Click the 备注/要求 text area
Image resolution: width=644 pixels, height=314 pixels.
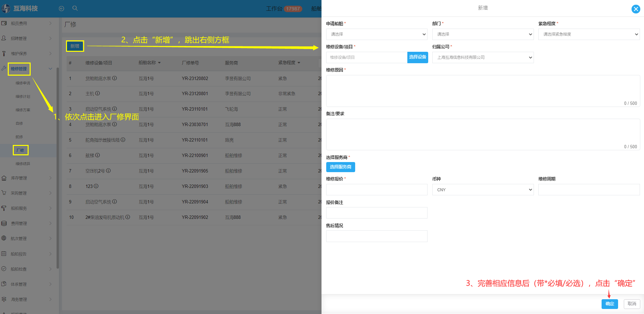tap(483, 134)
